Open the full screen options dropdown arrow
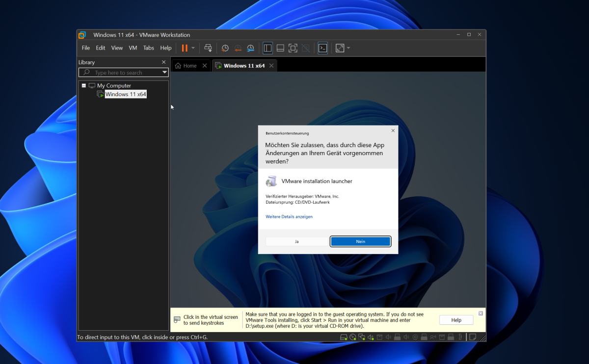 [348, 48]
